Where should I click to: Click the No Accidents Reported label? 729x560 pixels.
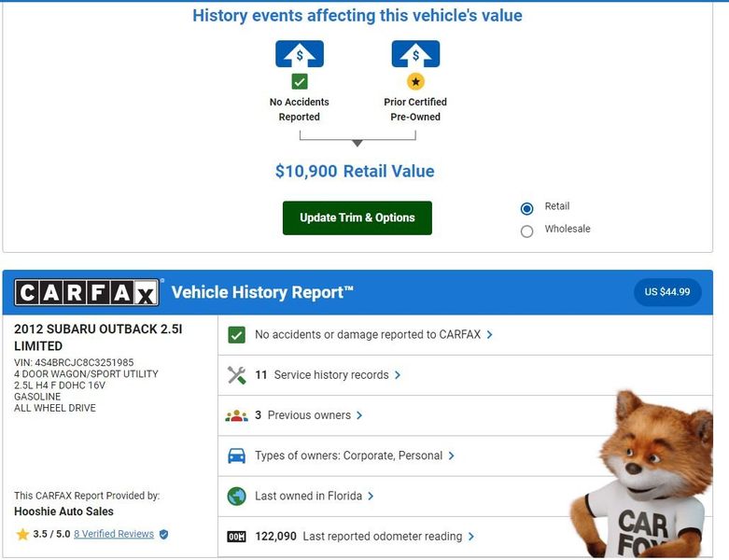click(x=300, y=109)
